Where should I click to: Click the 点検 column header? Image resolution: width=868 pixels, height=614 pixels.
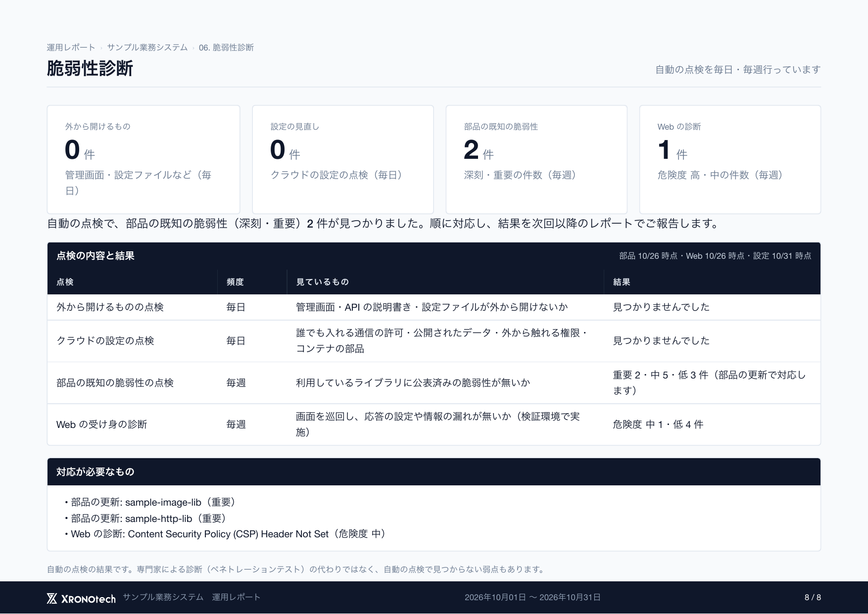tap(65, 282)
